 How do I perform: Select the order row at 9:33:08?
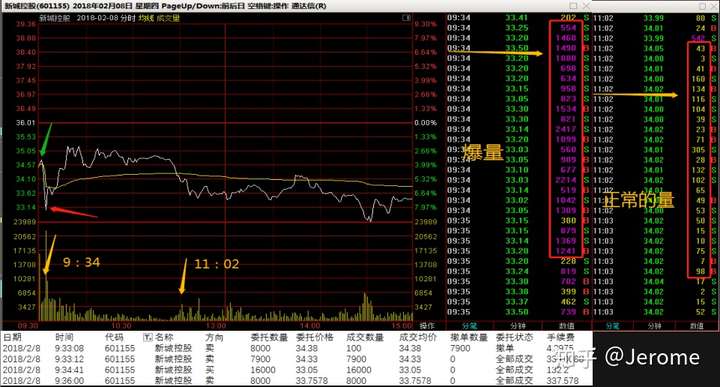[x=297, y=348]
